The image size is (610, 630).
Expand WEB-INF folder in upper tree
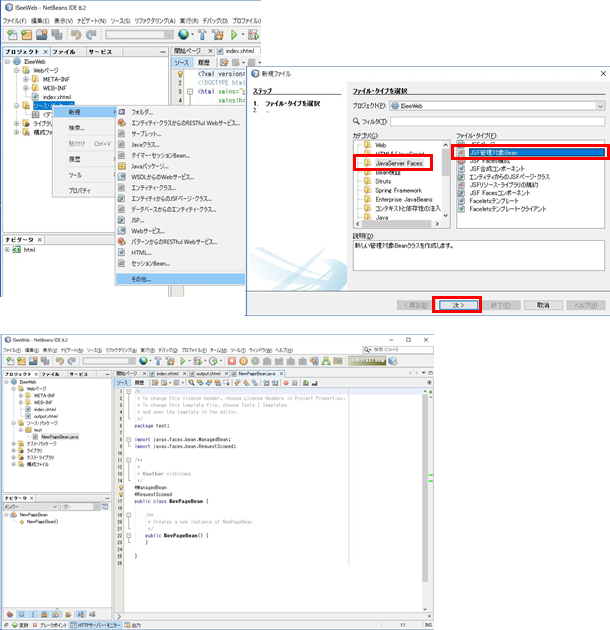click(x=25, y=88)
